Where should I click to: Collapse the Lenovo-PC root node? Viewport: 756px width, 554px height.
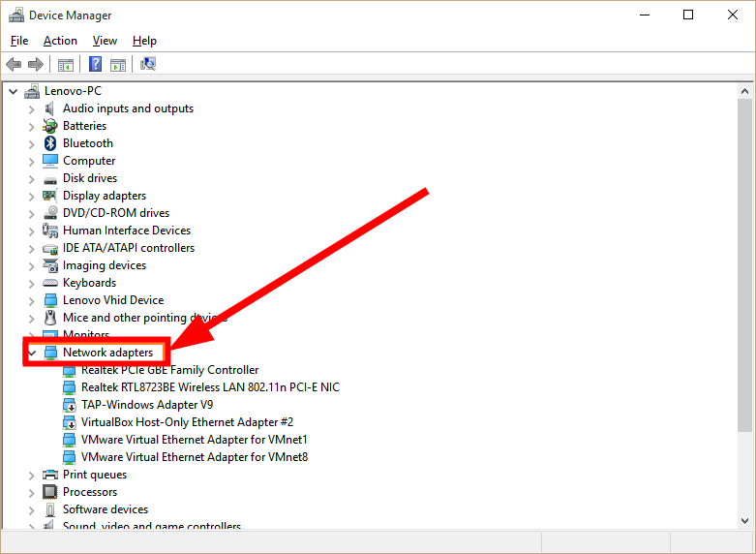point(14,91)
